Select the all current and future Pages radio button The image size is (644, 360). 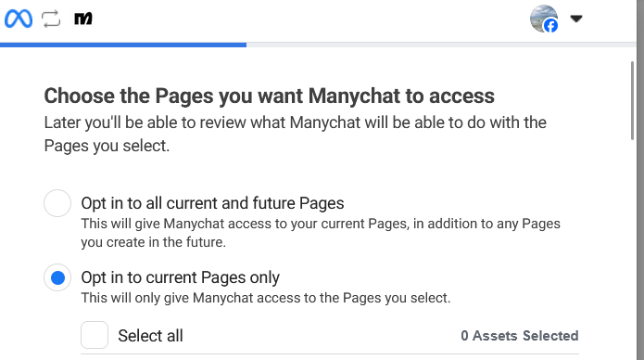57,203
